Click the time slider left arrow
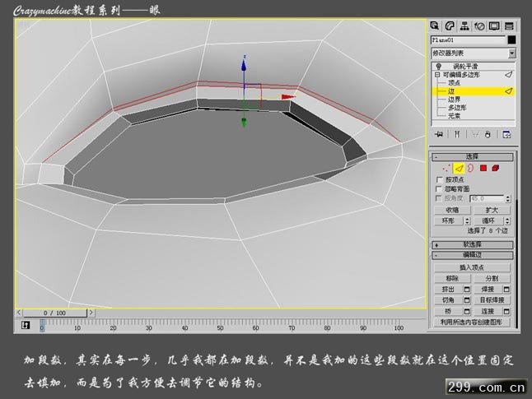 (19, 313)
